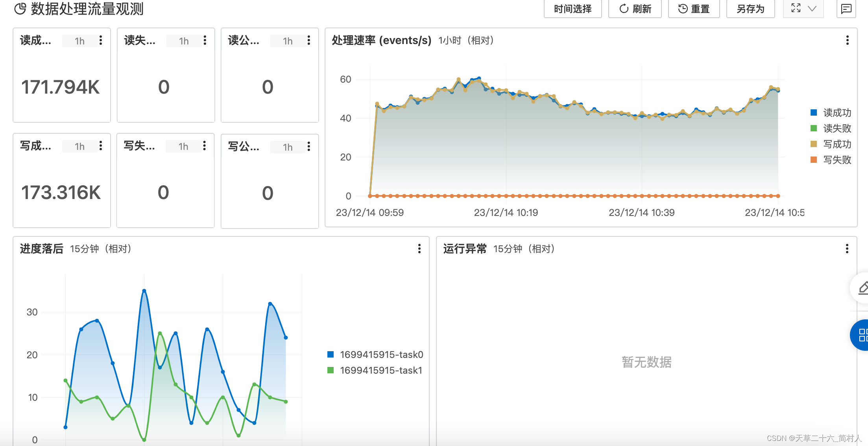Open more options for 处理速率 chart

[847, 40]
